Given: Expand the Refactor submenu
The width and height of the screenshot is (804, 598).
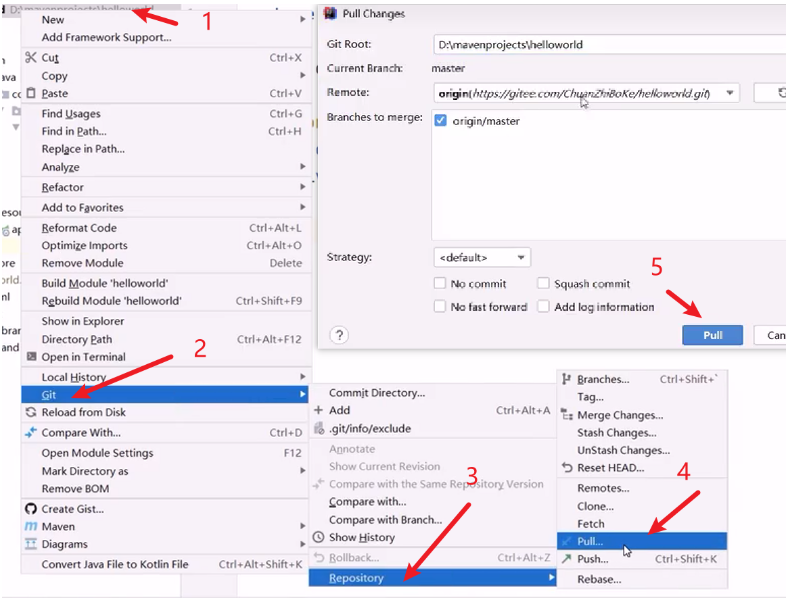Looking at the screenshot, I should (166, 187).
